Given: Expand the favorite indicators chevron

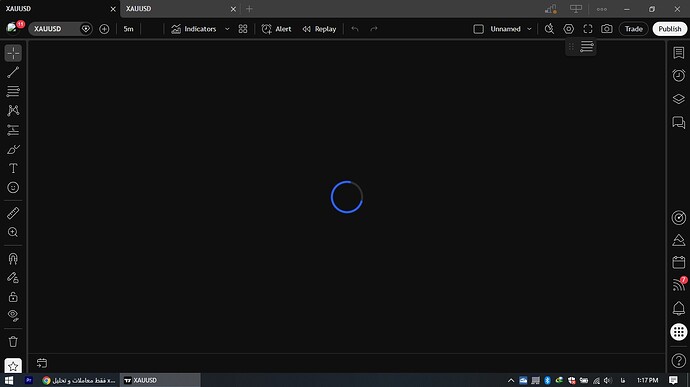Looking at the screenshot, I should coord(227,29).
